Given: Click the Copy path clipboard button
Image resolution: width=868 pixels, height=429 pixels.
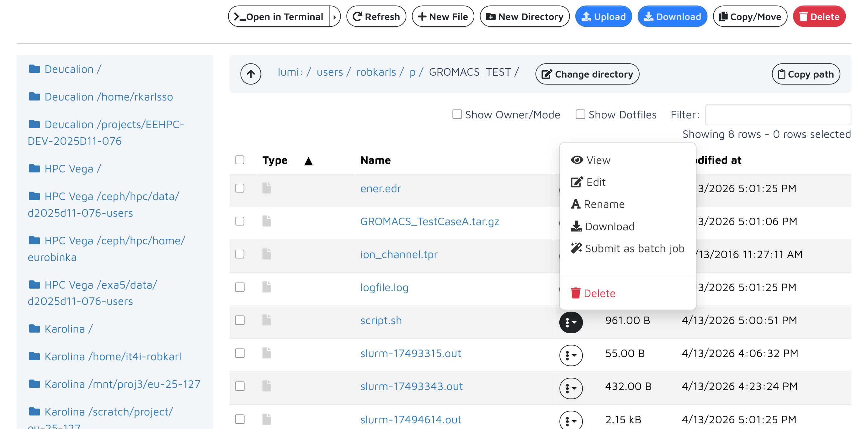Looking at the screenshot, I should pyautogui.click(x=805, y=74).
